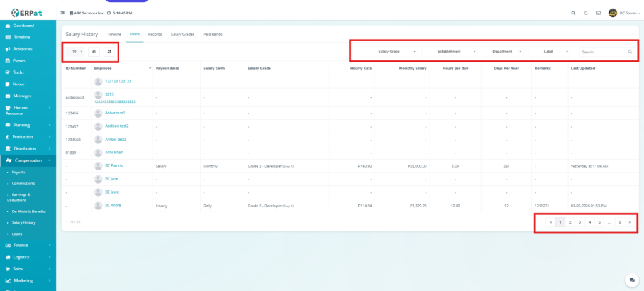
Task: Open Events in the sidebar
Action: click(19, 60)
